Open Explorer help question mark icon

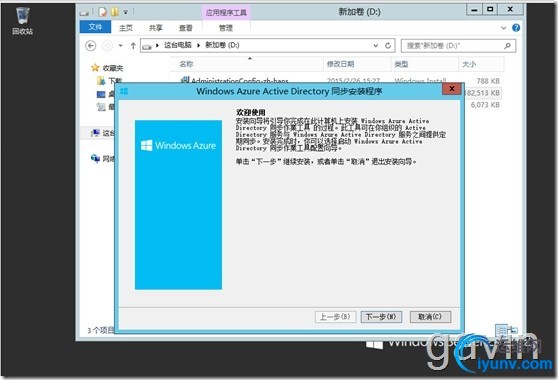tap(516, 28)
